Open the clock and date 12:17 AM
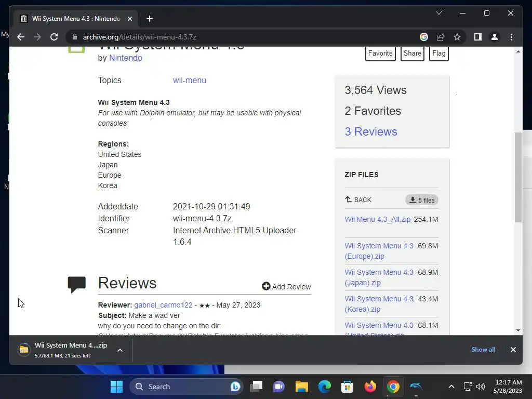The width and height of the screenshot is (532, 399). coord(508,387)
